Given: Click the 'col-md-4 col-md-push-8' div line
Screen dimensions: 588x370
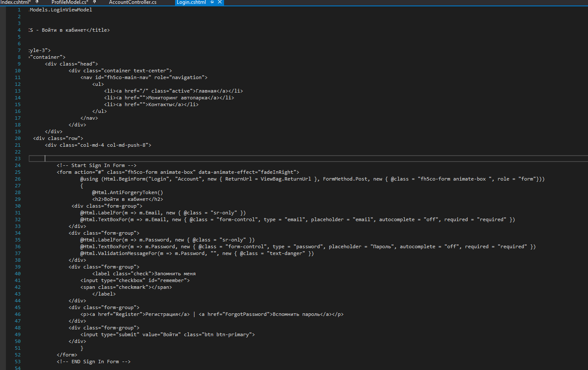Looking at the screenshot, I should pos(98,145).
